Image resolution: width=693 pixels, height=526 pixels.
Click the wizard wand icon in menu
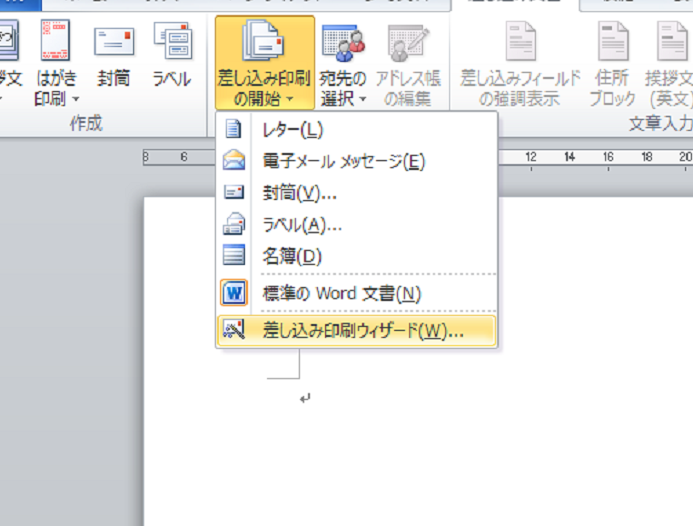[x=234, y=330]
